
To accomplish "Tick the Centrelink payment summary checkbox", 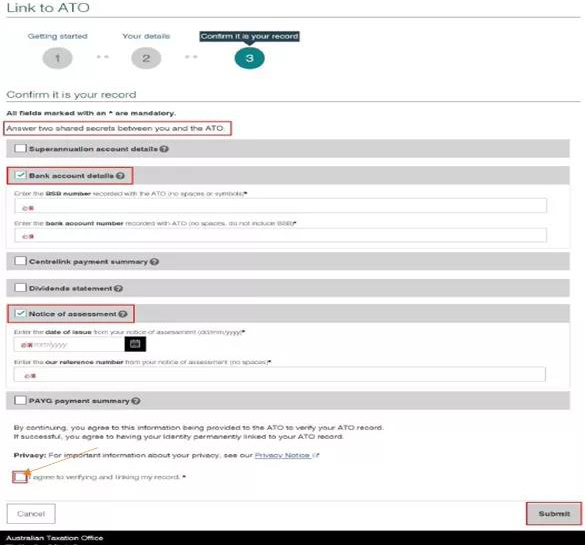I will pos(21,261).
